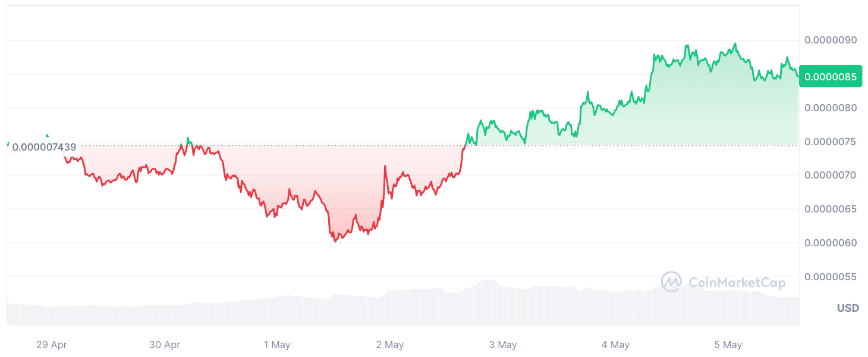Select the 30 Apr date label
Screen dimensions: 868x357
[x=165, y=345]
